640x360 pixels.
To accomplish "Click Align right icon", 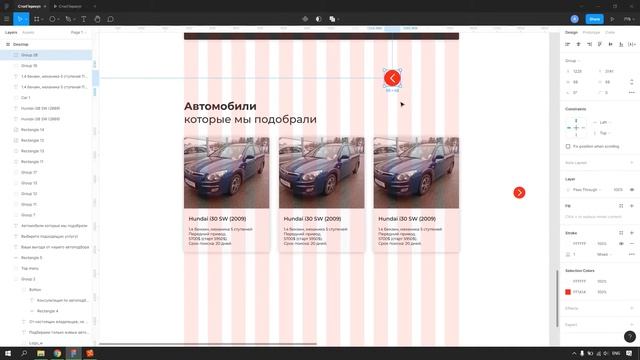I will pos(589,44).
